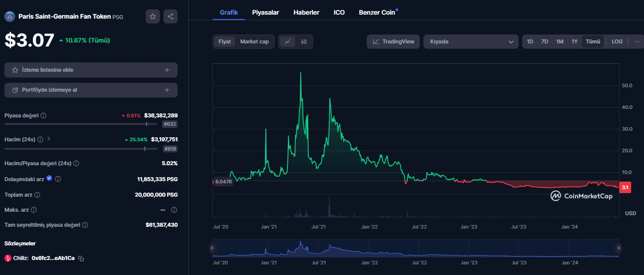Open the Haberler tab
This screenshot has height=275, width=644.
(306, 12)
